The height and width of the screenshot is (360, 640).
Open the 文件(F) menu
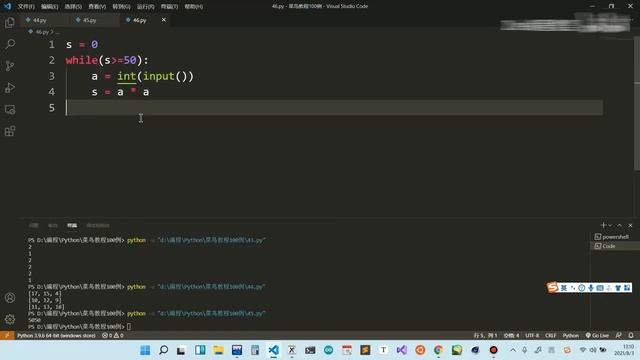pyautogui.click(x=26, y=7)
